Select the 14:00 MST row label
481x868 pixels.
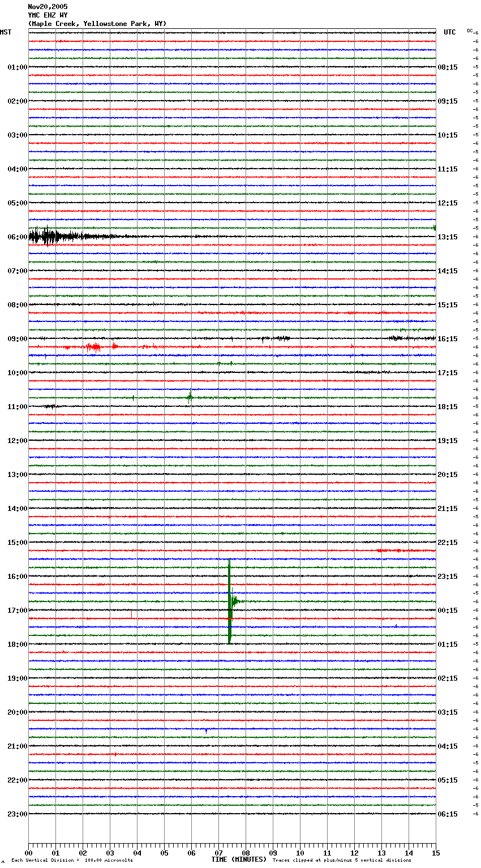(x=18, y=509)
